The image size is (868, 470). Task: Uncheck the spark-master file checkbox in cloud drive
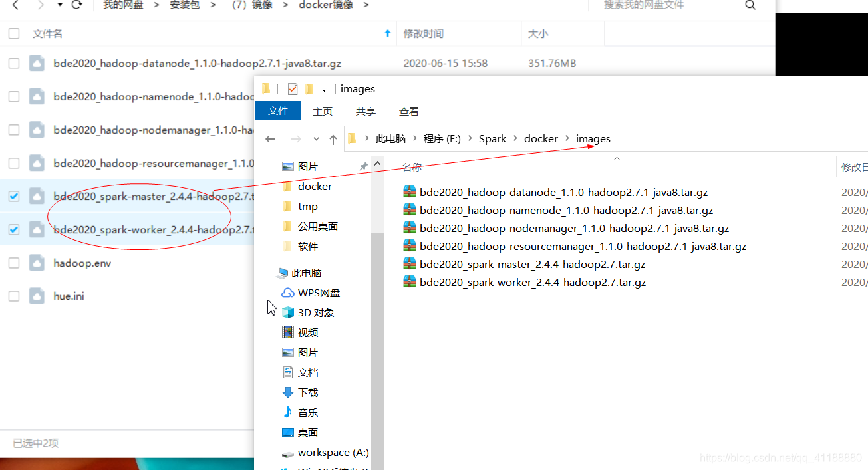14,196
